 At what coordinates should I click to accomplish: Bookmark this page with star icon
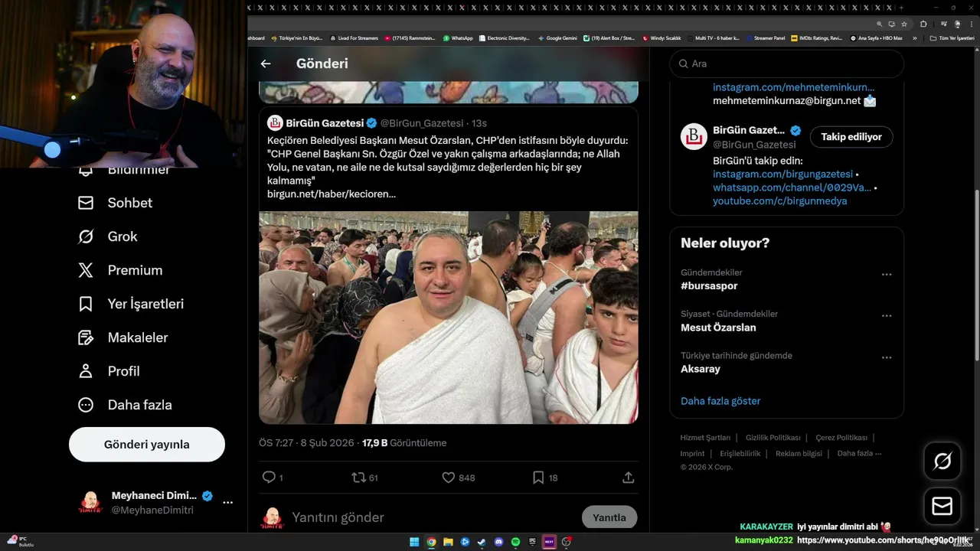(904, 24)
